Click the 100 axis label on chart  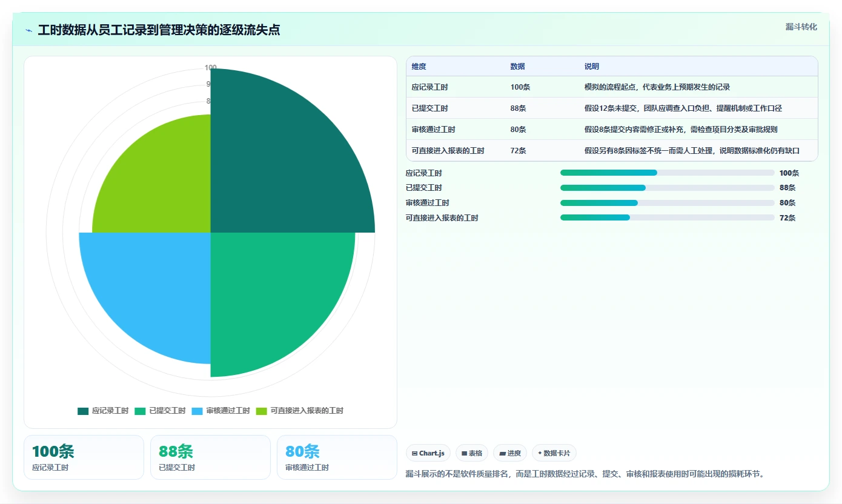tap(210, 67)
